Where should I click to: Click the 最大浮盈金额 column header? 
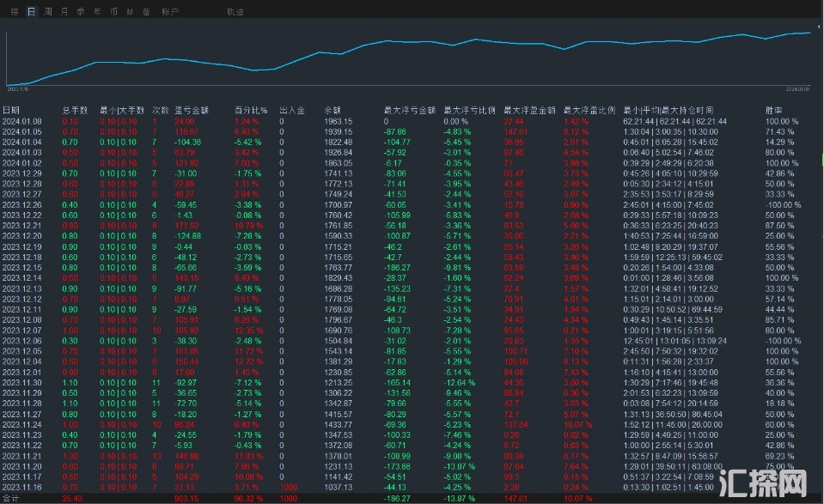point(529,110)
